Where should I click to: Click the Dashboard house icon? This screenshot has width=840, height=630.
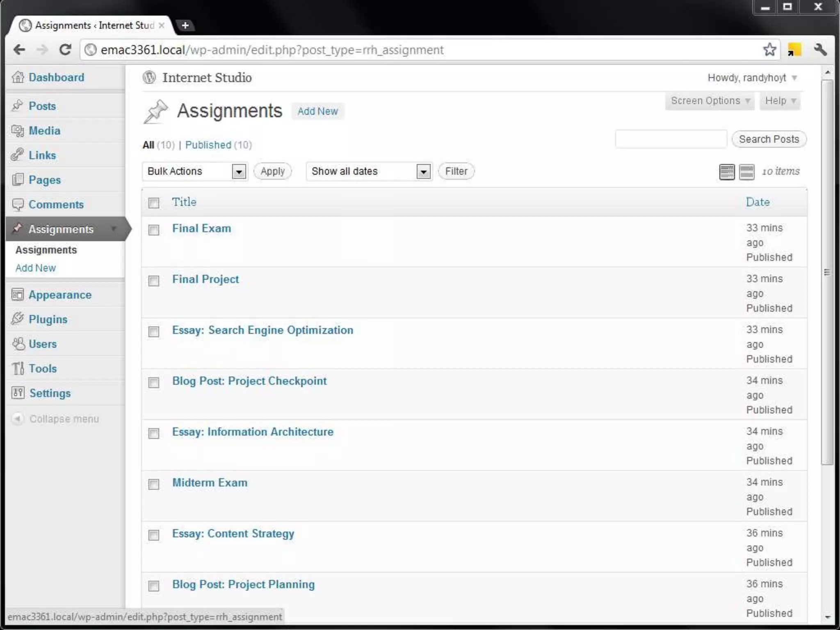point(18,77)
